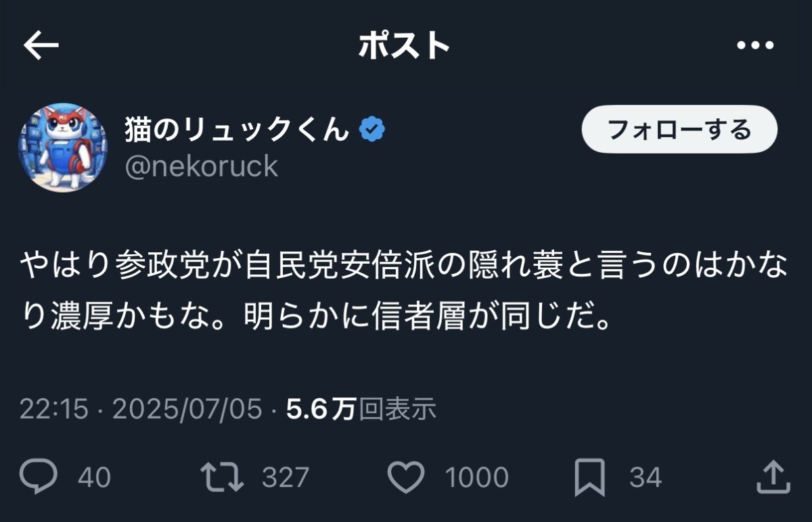The height and width of the screenshot is (522, 812).
Task: Like the post with the heart icon
Action: pos(408,477)
